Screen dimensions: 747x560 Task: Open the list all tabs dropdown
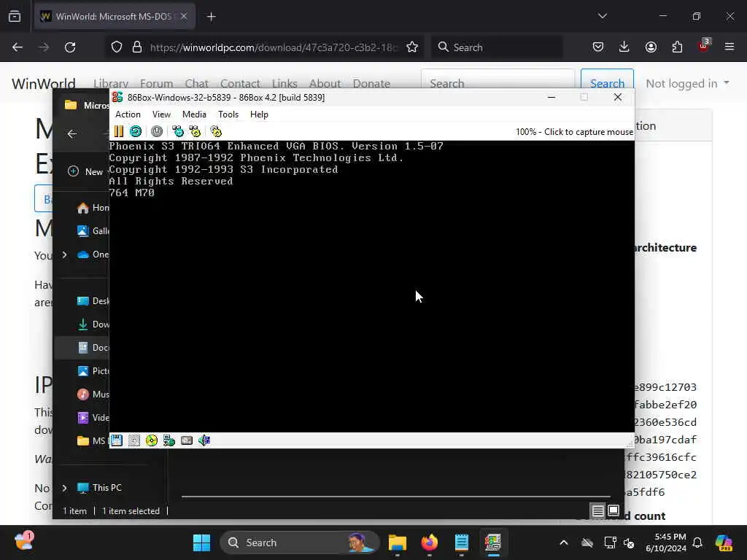click(602, 16)
